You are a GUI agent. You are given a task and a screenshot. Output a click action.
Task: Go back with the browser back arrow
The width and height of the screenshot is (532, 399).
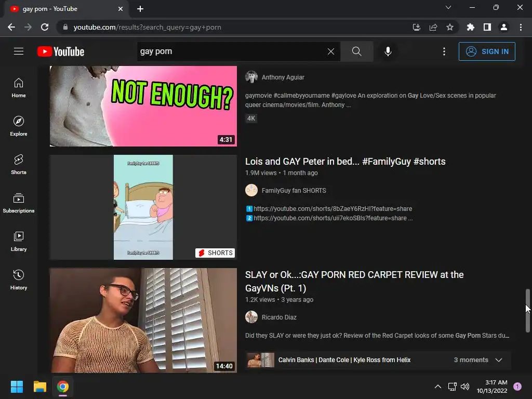click(x=11, y=27)
